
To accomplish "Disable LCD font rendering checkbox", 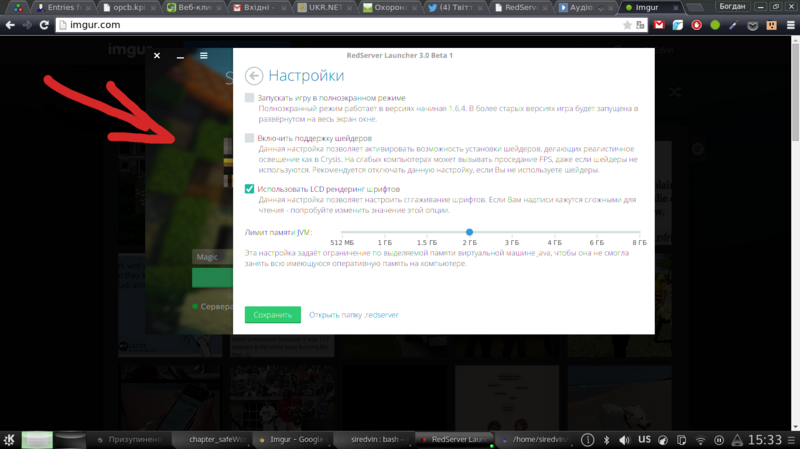I will [x=249, y=189].
